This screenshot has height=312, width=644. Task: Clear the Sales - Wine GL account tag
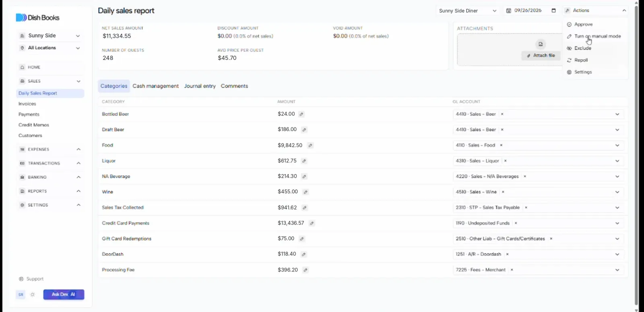pyautogui.click(x=503, y=192)
